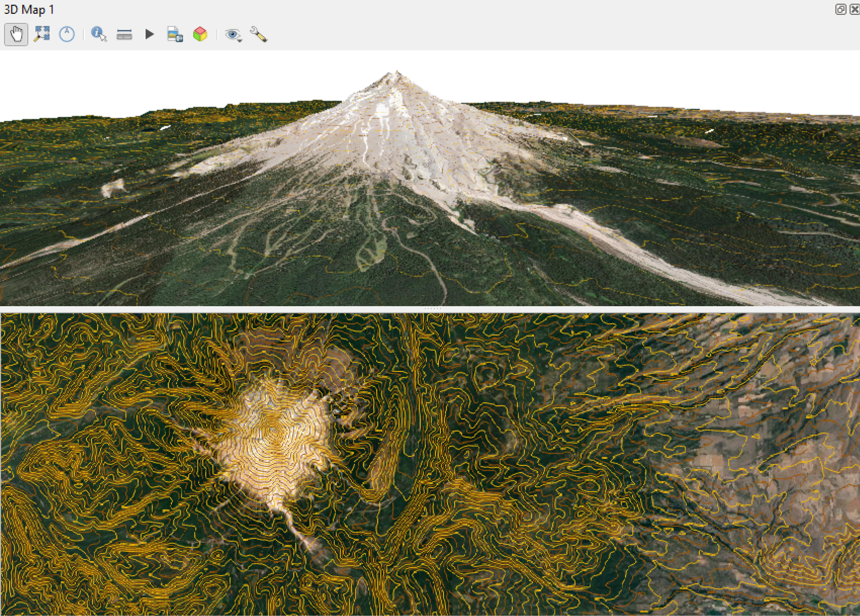Viewport: 860px width, 616px height.
Task: Activate the Identify features tool
Action: pyautogui.click(x=99, y=34)
